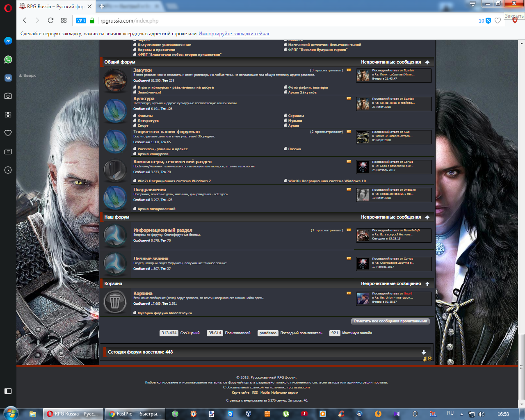525x420 pixels.
Task: Open the Культура forum section
Action: (x=144, y=98)
